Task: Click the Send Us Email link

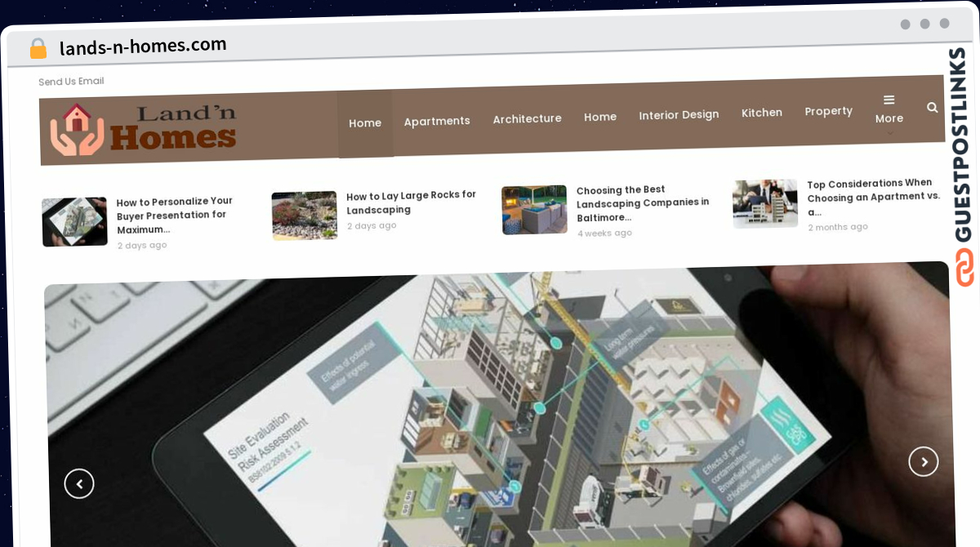Action: pos(71,82)
